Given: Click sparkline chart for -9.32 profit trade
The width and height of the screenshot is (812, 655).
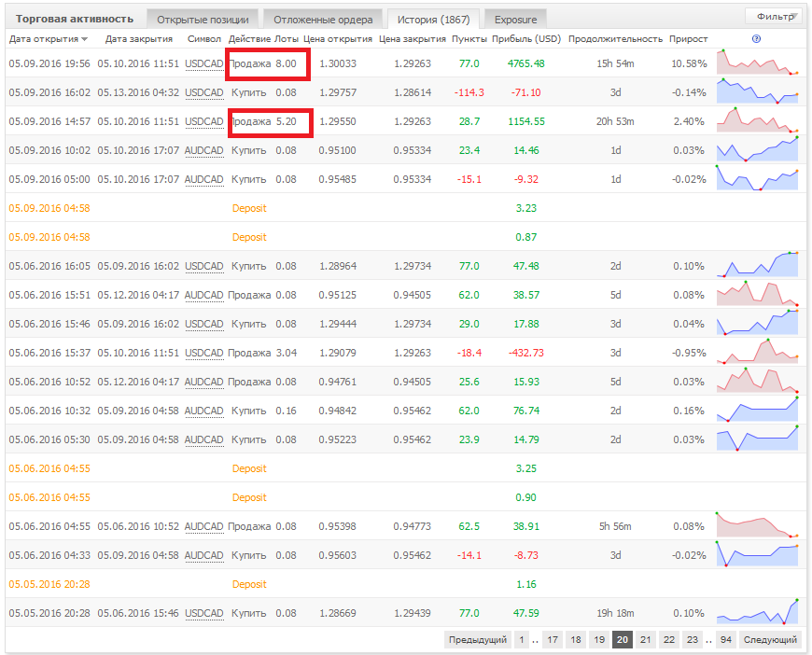Looking at the screenshot, I should (x=758, y=178).
